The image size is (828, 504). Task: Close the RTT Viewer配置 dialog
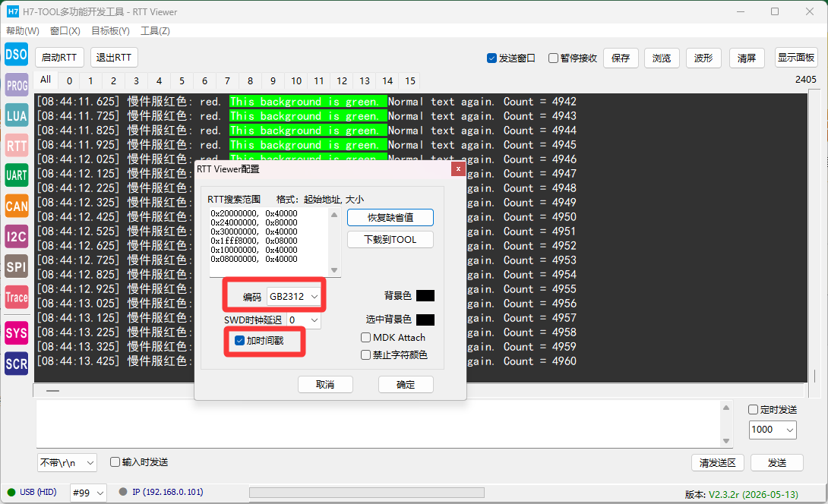pos(458,169)
